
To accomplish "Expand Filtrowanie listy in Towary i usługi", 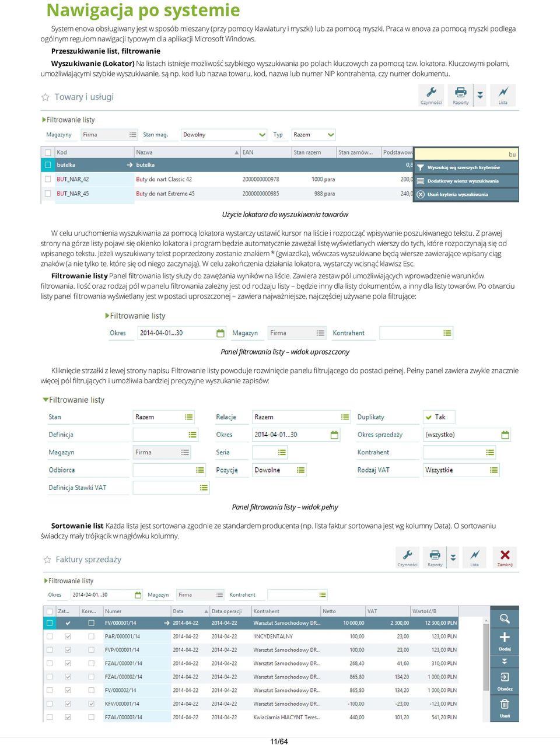I will (44, 120).
